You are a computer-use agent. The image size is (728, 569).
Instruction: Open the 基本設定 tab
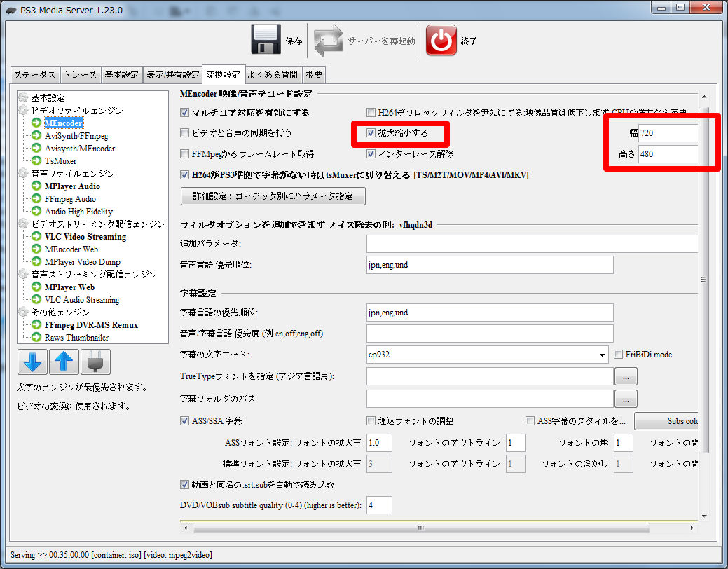[x=122, y=75]
